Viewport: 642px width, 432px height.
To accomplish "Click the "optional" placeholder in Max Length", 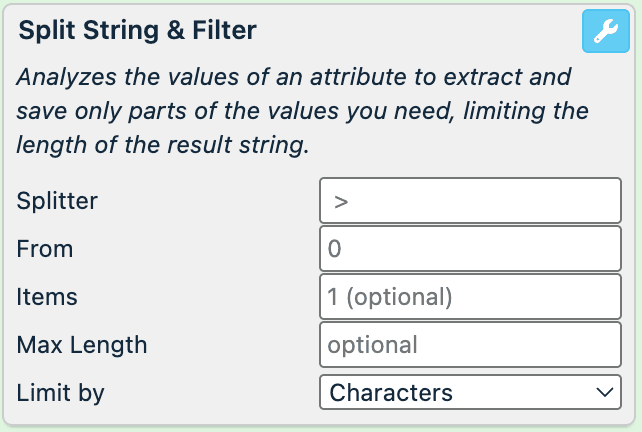I will click(x=372, y=345).
